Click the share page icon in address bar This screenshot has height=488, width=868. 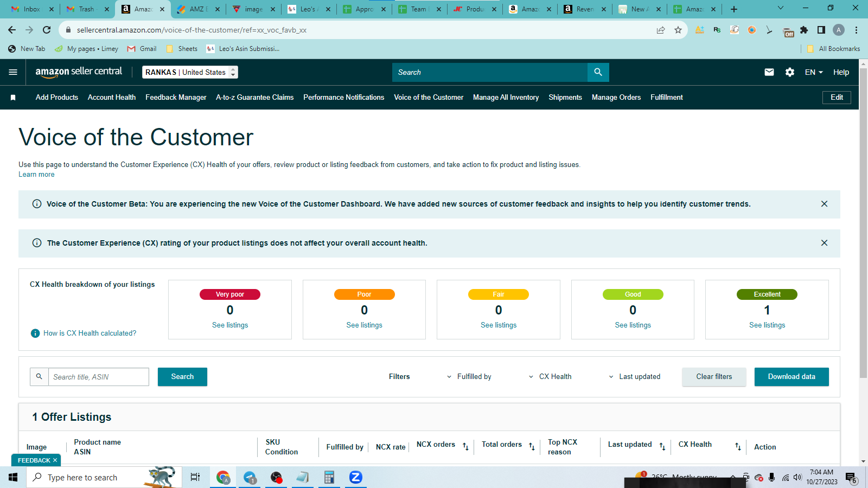point(661,30)
